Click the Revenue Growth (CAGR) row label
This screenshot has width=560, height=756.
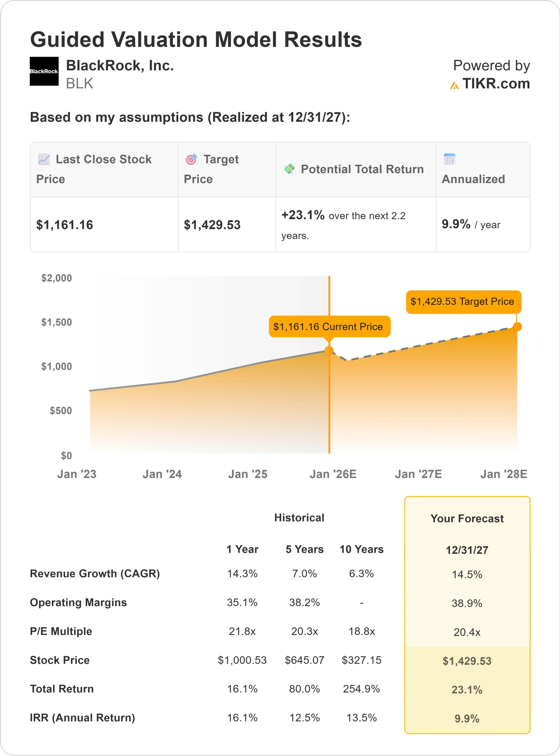[x=95, y=573]
